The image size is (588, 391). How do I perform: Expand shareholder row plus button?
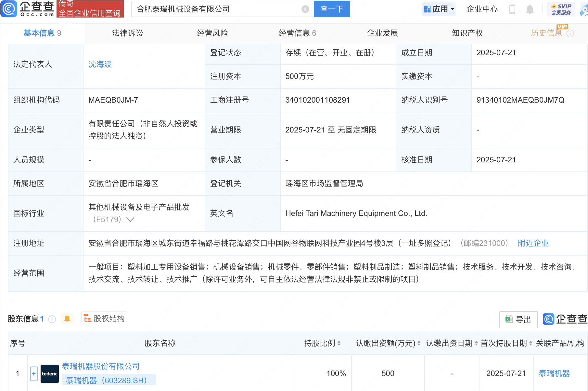(34, 373)
